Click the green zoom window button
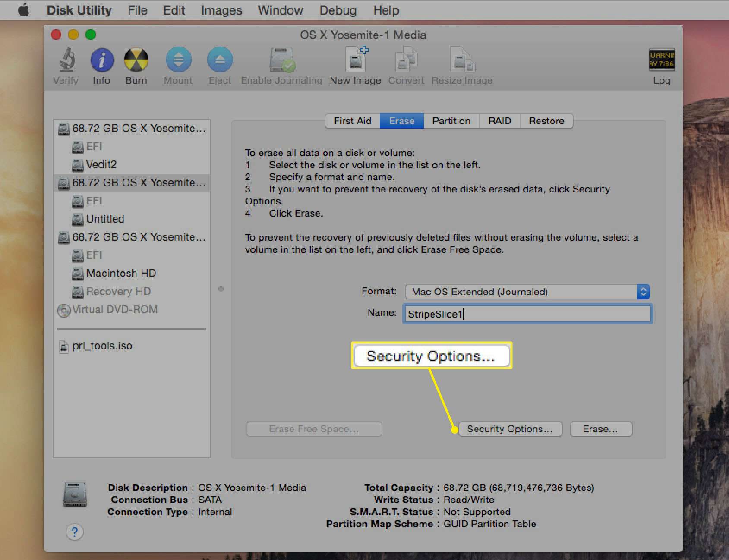 point(91,35)
